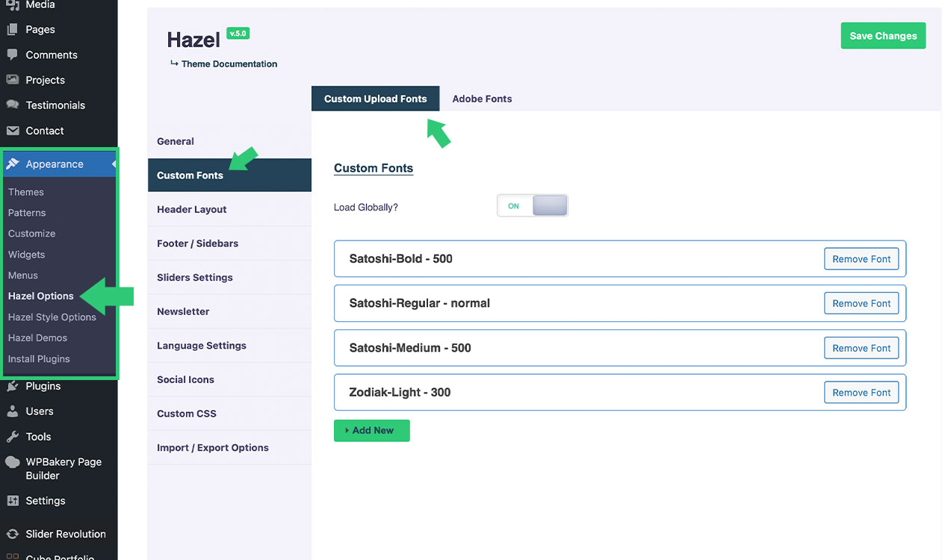
Task: Collapse the Appearance menu arrow
Action: (114, 164)
